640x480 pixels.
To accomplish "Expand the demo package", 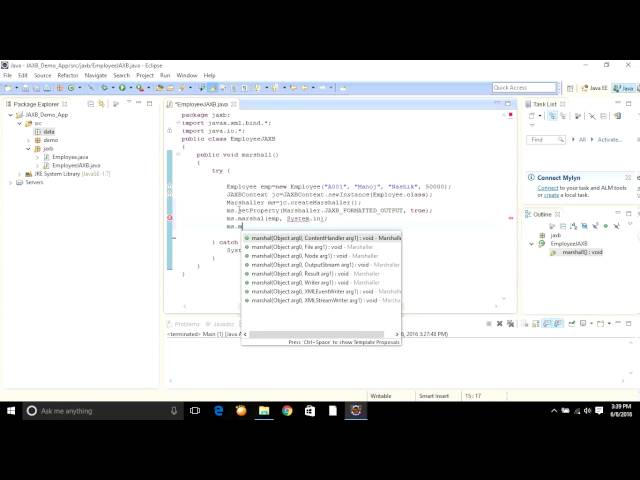I will [x=28, y=140].
